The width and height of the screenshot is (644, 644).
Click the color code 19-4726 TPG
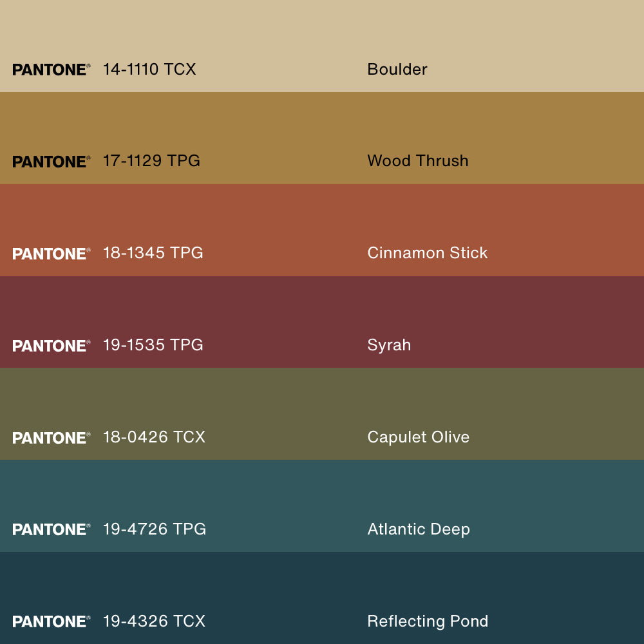tap(155, 529)
